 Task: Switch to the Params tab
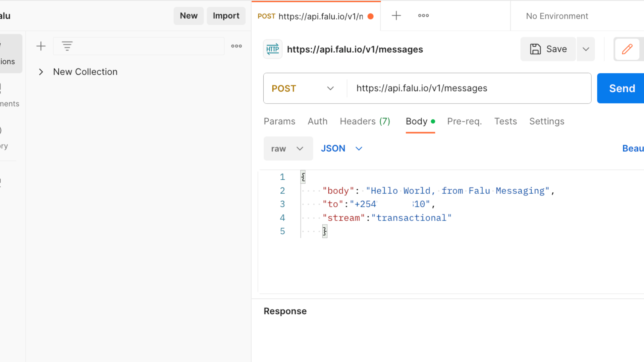point(279,121)
